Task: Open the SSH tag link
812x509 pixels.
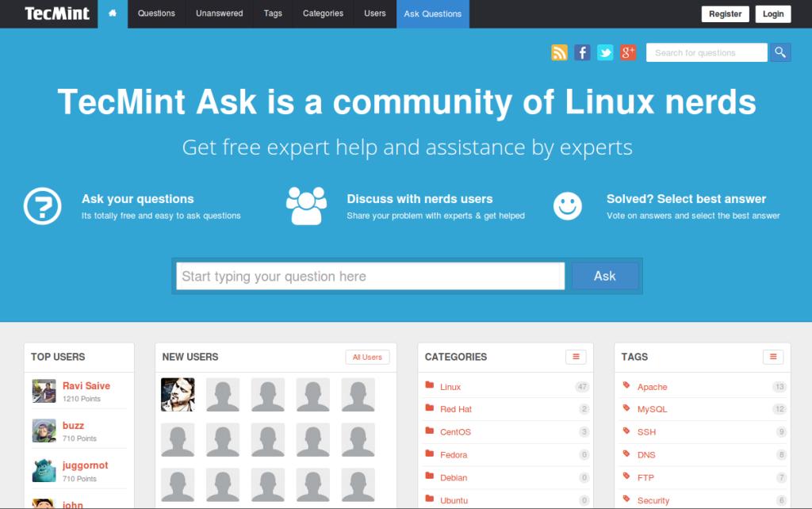Action: 646,432
